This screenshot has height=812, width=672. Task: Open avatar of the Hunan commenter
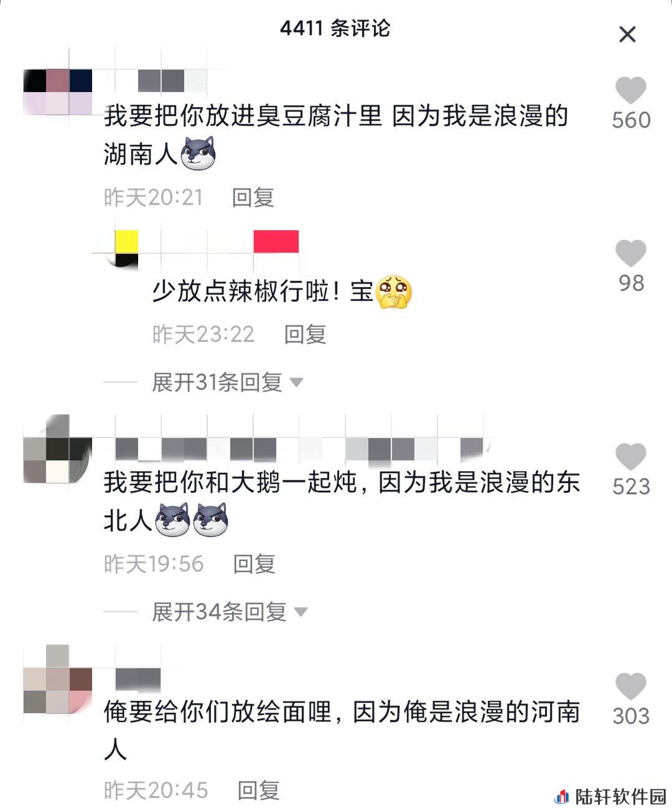(x=57, y=92)
